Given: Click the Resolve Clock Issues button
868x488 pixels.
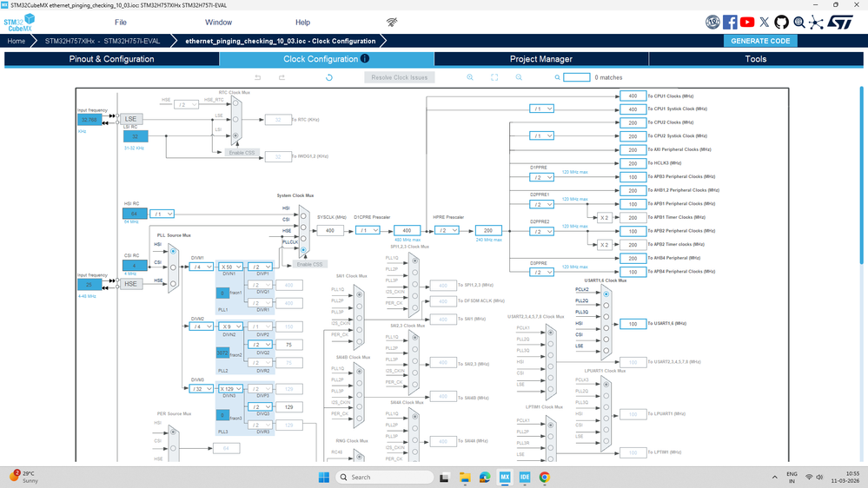Looking at the screenshot, I should click(399, 77).
